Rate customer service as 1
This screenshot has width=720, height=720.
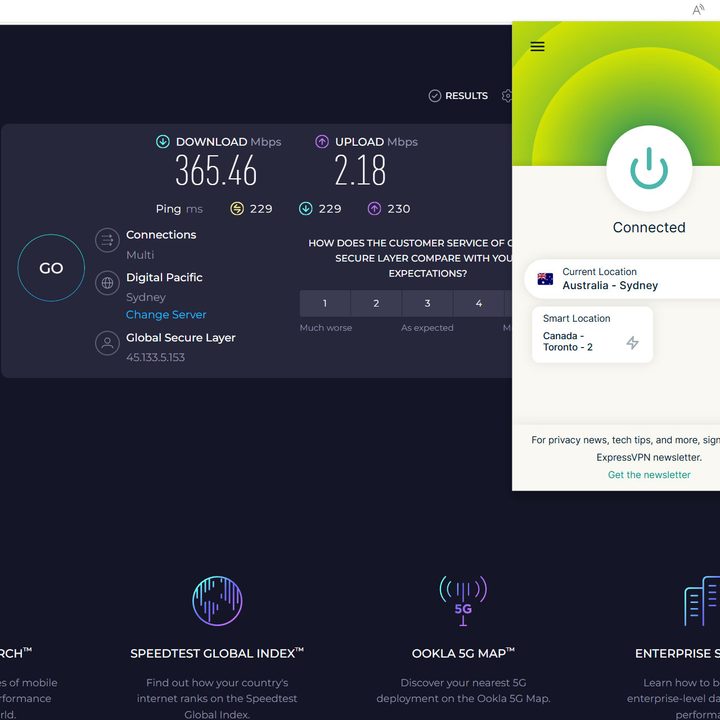click(325, 303)
